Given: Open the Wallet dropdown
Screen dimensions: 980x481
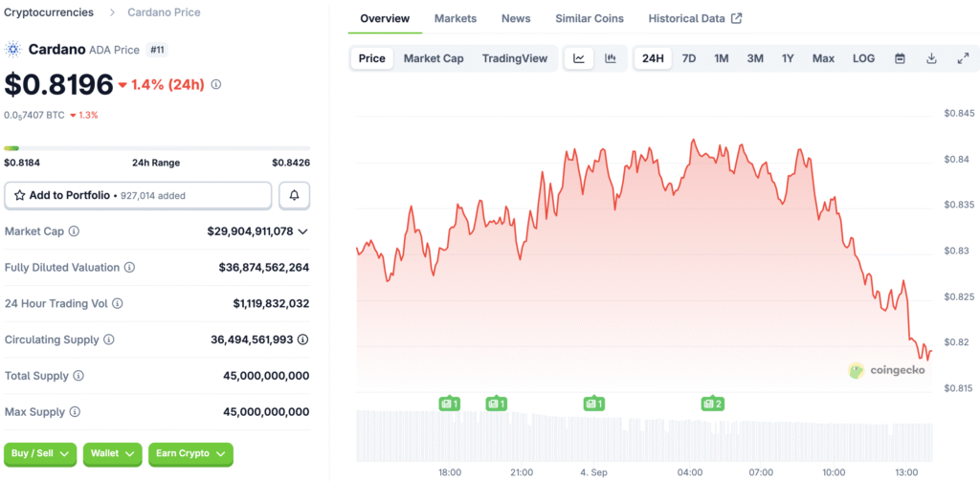Looking at the screenshot, I should 113,453.
